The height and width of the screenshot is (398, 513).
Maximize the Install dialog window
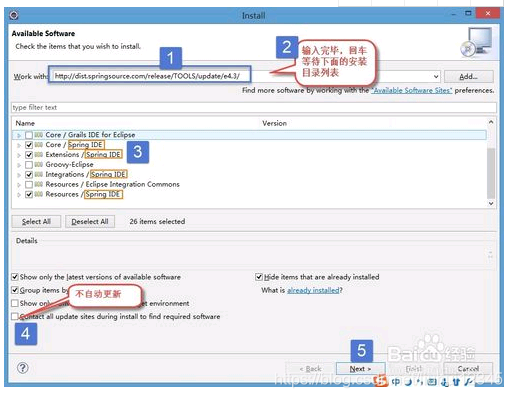click(468, 14)
